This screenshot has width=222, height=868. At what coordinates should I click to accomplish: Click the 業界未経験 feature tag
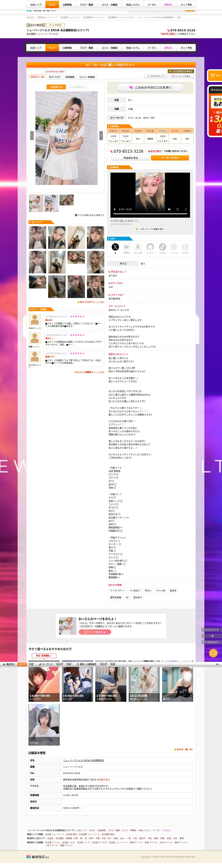click(x=116, y=597)
